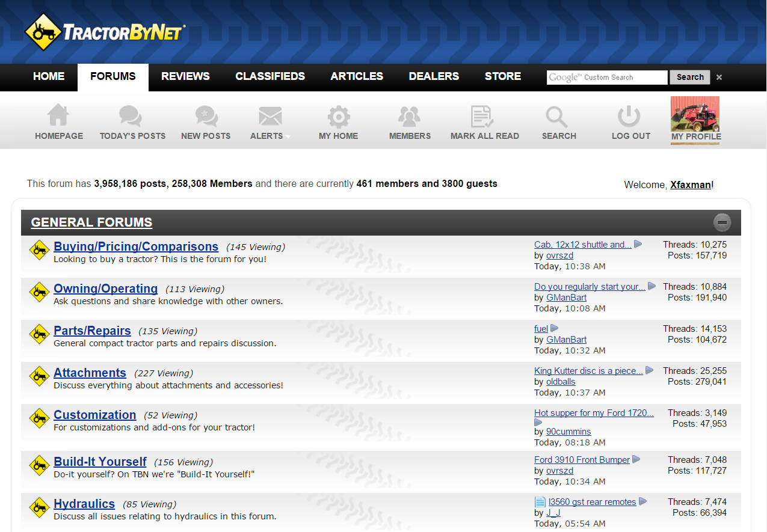767x532 pixels.
Task: Click Mark All Read checklist icon
Action: coord(482,116)
